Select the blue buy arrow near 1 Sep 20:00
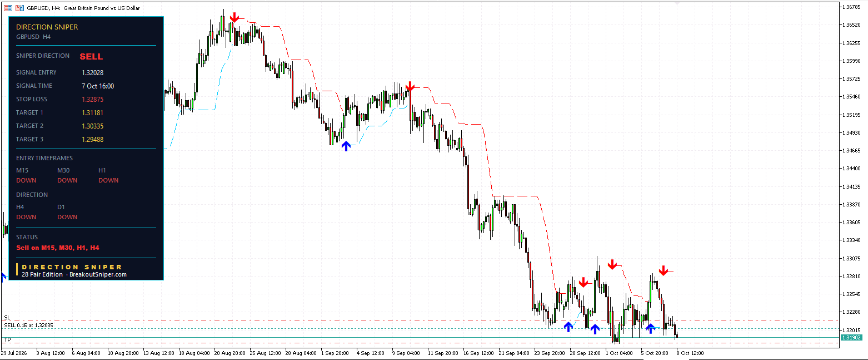Screen dimensions: 868x360 tap(346, 146)
